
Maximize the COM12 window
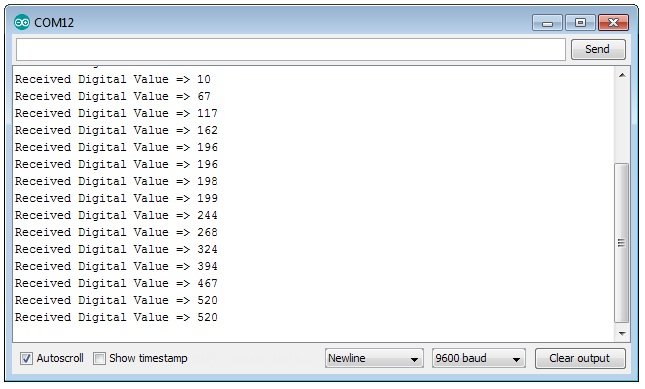coord(580,23)
